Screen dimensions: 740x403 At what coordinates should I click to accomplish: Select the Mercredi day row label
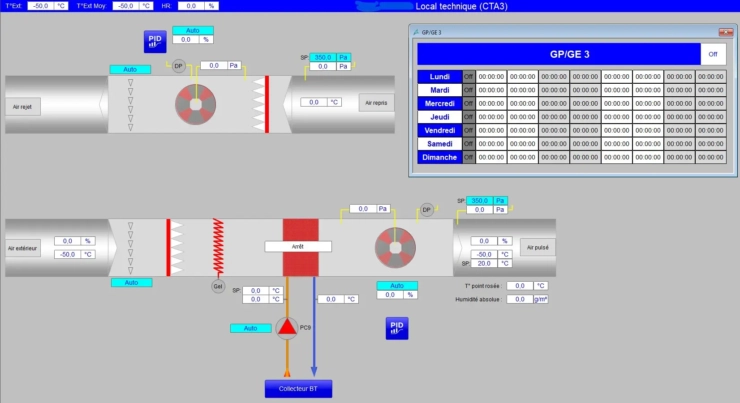pyautogui.click(x=439, y=103)
